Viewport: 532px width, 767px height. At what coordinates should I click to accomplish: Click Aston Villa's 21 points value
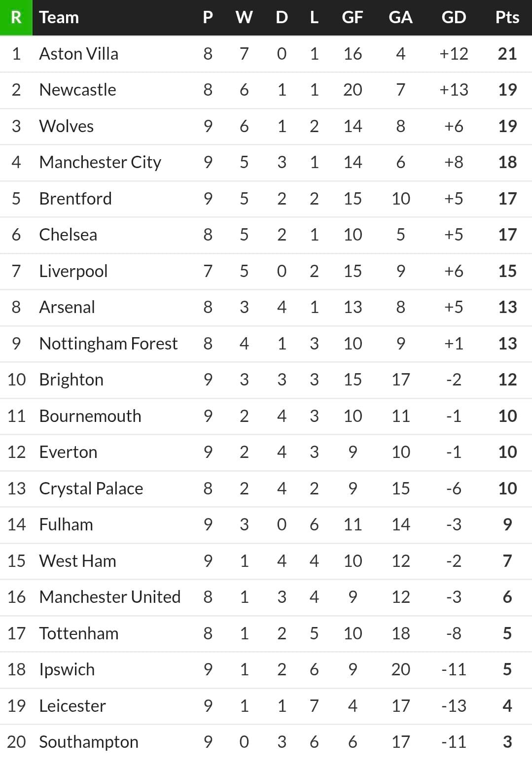[507, 54]
